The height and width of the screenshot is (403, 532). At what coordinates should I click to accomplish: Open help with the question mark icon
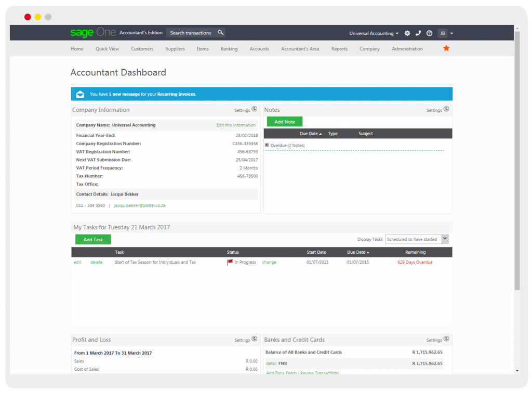429,33
